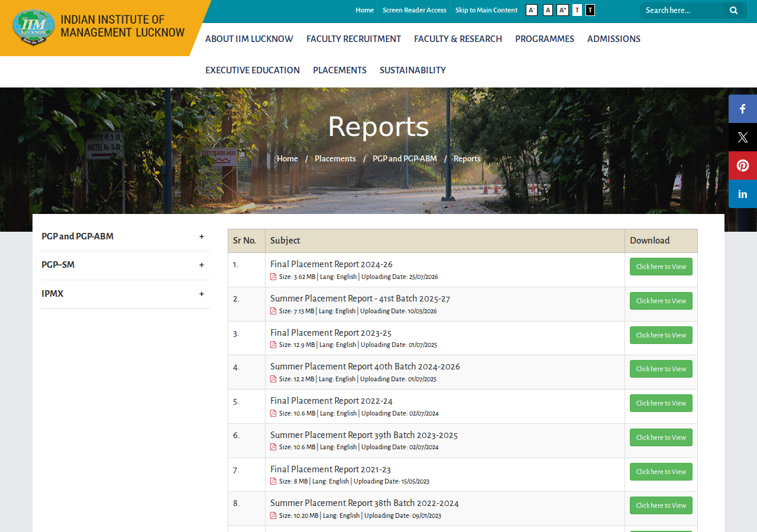Click PDF icon under Final Placement Report 2021-23
Viewport: 757px width, 532px height.
tap(273, 481)
